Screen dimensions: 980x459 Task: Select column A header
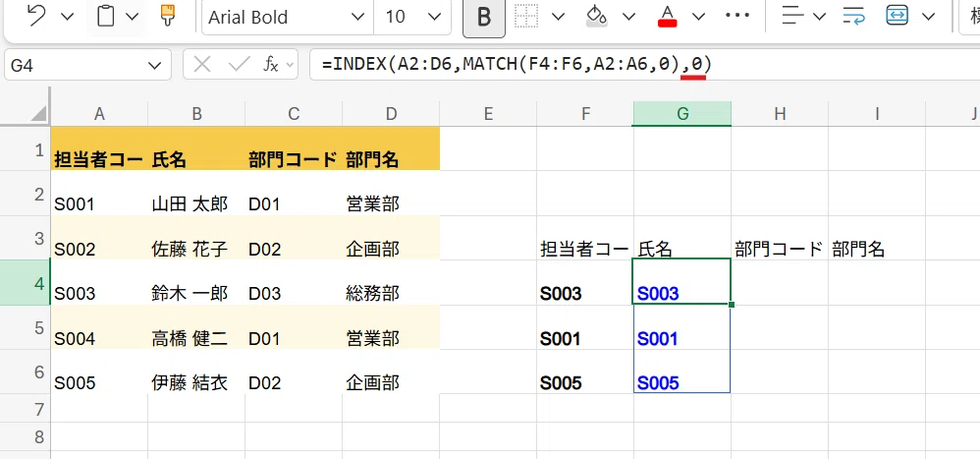pyautogui.click(x=99, y=114)
